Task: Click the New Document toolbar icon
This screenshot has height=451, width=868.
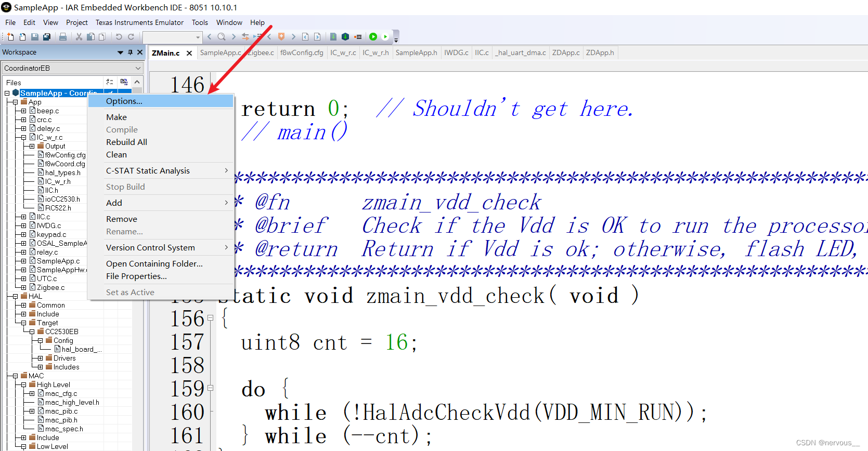Action: (x=10, y=37)
